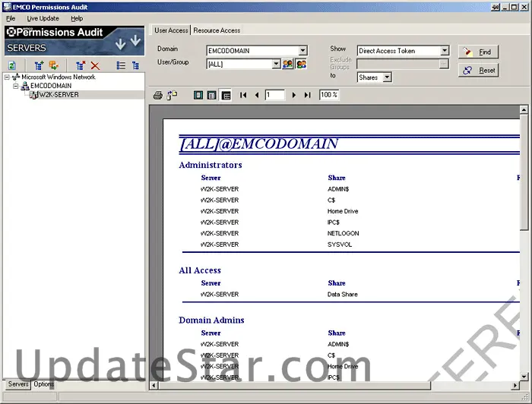The image size is (532, 404).
Task: Click the groups icon next to users icon
Action: (x=301, y=64)
